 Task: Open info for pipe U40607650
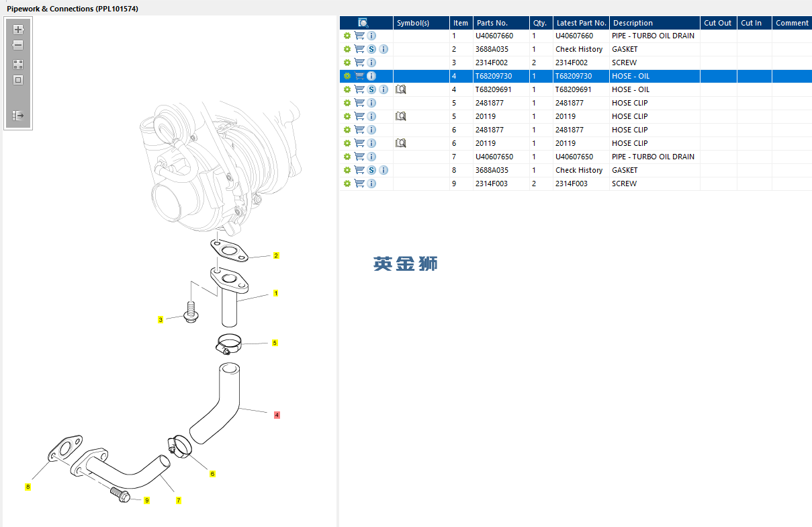[x=371, y=157]
